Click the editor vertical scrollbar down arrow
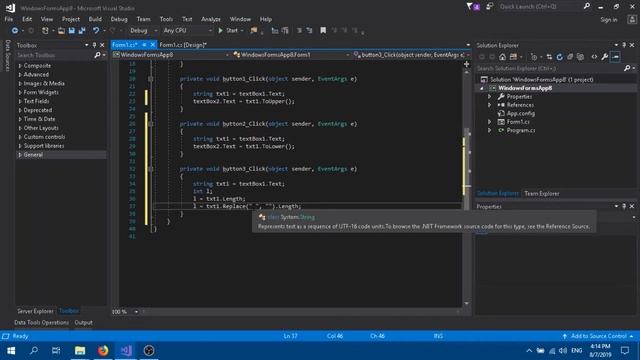640x360 pixels. tap(467, 304)
